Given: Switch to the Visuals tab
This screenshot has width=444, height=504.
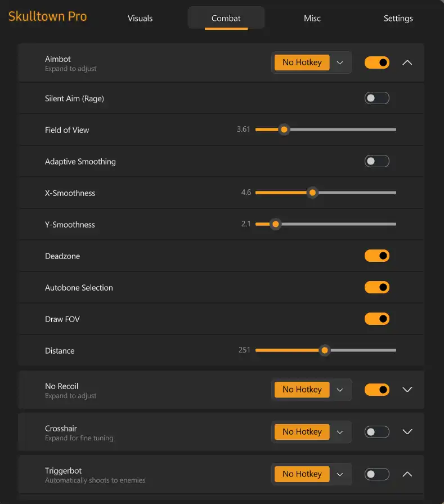Looking at the screenshot, I should [x=140, y=19].
